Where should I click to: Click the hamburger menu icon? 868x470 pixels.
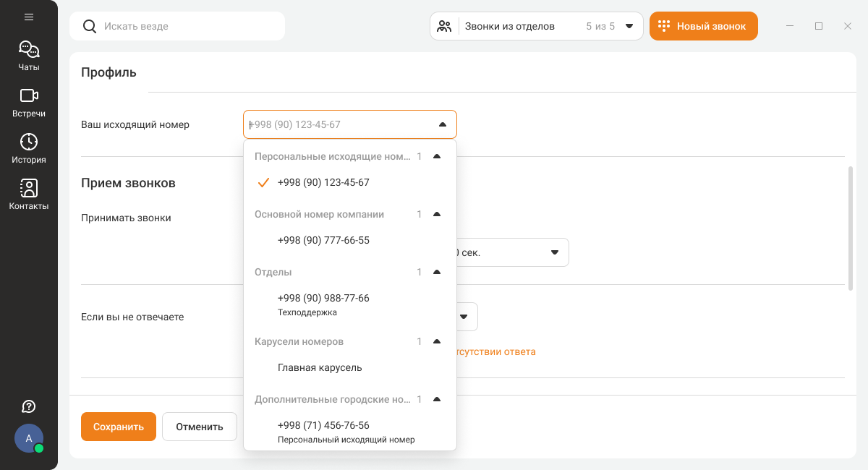click(29, 17)
